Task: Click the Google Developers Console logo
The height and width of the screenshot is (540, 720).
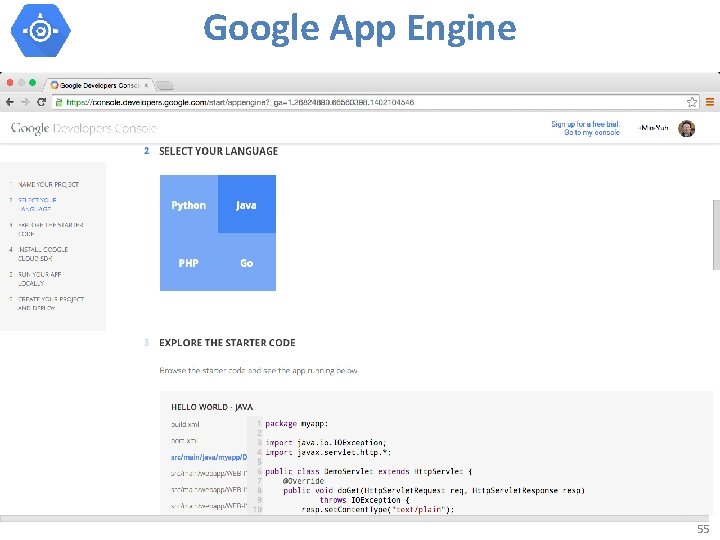Action: click(84, 128)
